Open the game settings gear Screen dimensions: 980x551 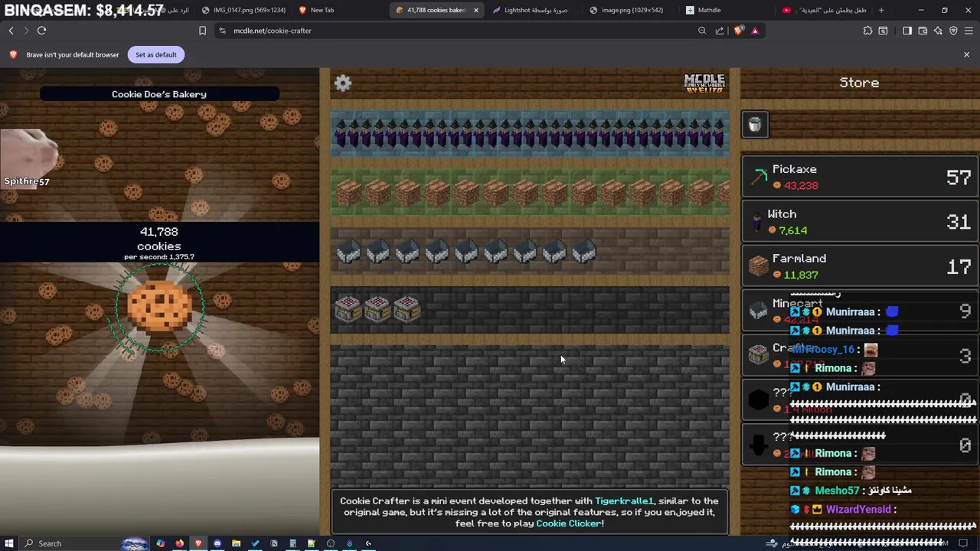(343, 83)
